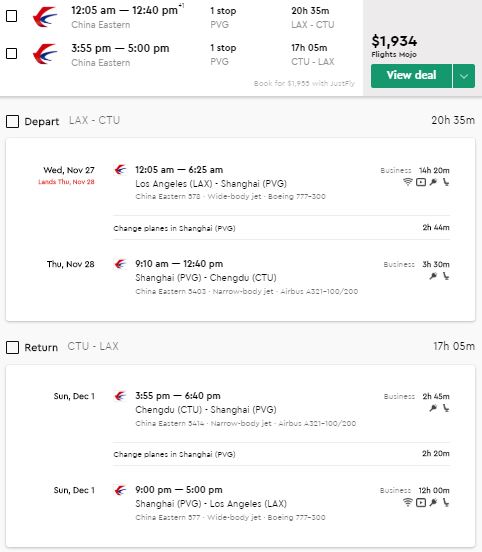Check the 3:55 pm return flight checkbox
The width and height of the screenshot is (482, 552).
12,54
